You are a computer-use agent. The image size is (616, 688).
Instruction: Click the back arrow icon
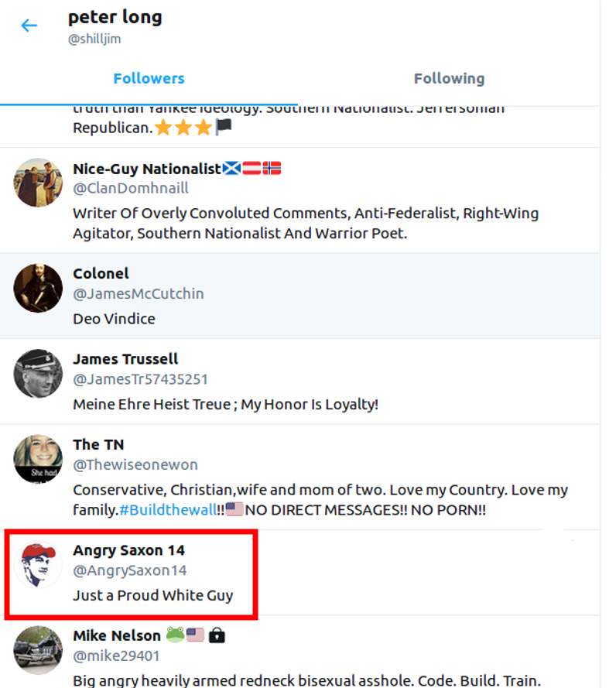coord(29,26)
